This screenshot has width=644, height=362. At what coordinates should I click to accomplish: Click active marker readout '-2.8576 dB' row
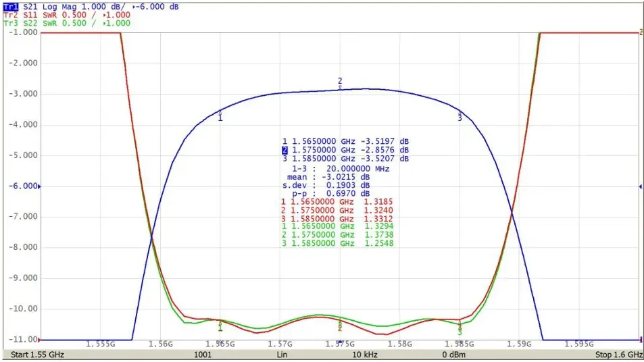[345, 150]
